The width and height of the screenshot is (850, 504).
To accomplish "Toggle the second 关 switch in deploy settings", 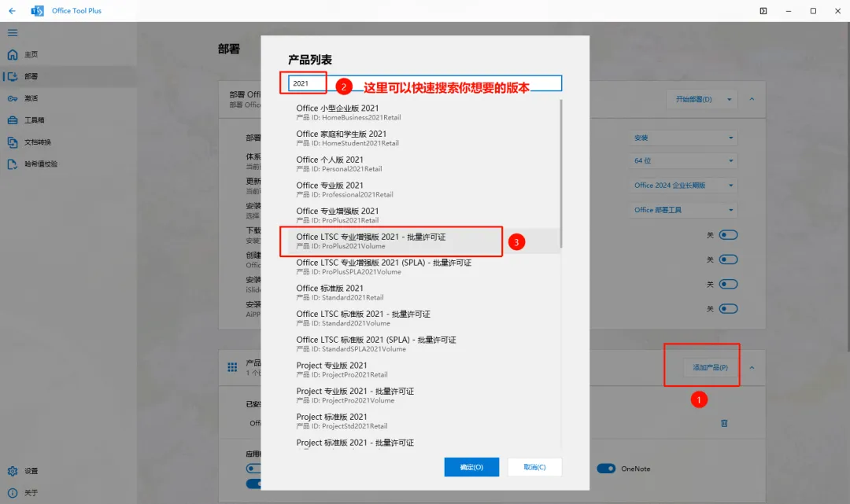I will pos(728,259).
